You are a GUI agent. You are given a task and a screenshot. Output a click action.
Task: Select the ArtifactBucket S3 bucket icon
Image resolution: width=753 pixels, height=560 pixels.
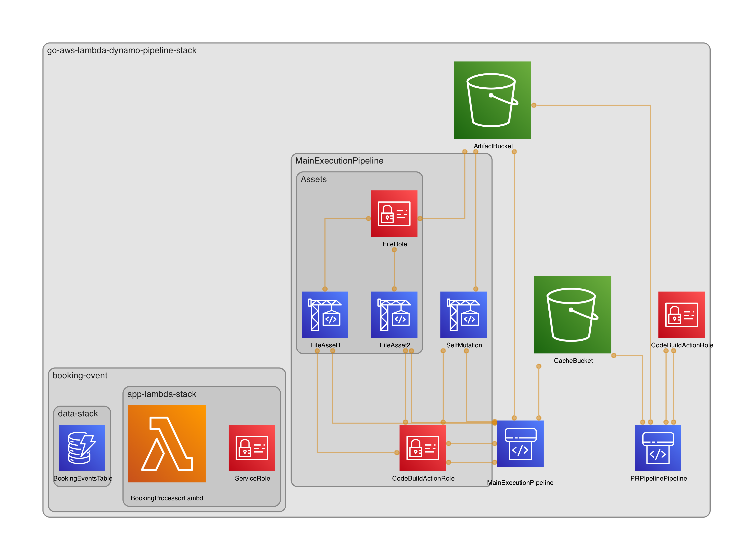point(492,100)
